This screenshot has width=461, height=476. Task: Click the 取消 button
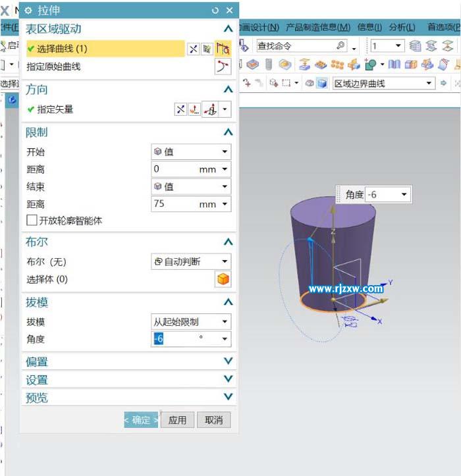(214, 420)
